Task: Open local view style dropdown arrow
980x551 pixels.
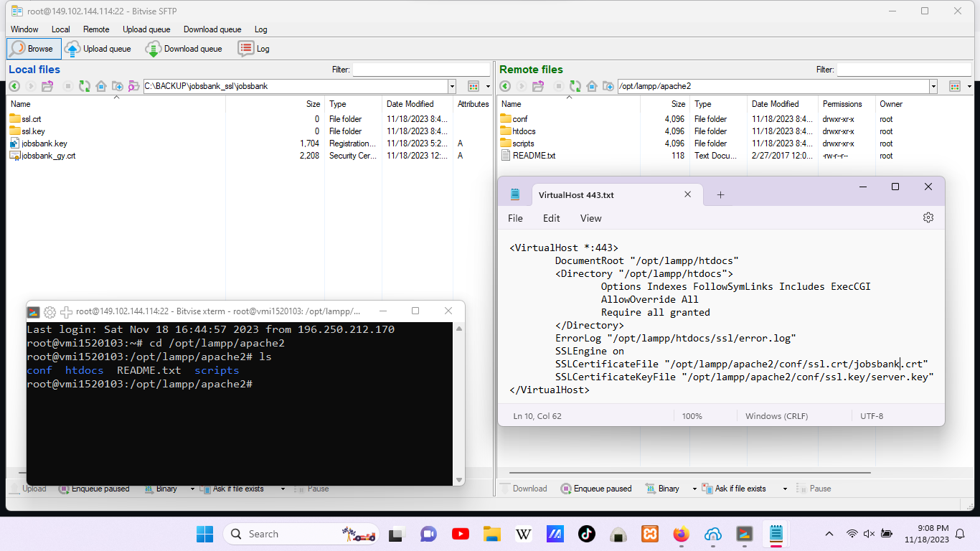Action: [x=488, y=86]
